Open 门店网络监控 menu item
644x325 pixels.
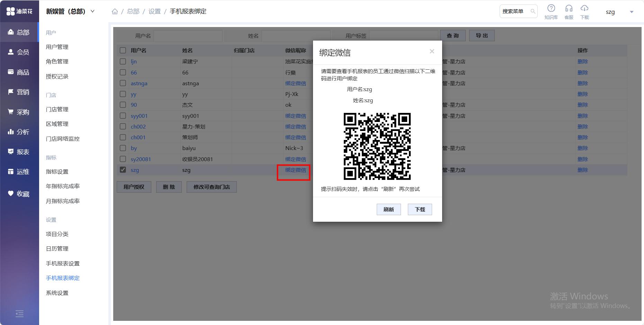[x=63, y=139]
